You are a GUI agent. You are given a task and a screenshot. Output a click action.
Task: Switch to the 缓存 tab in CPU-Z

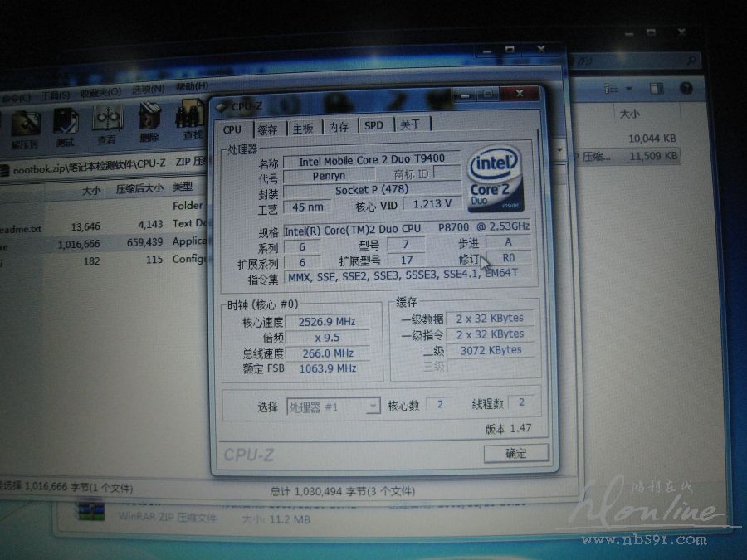(267, 129)
